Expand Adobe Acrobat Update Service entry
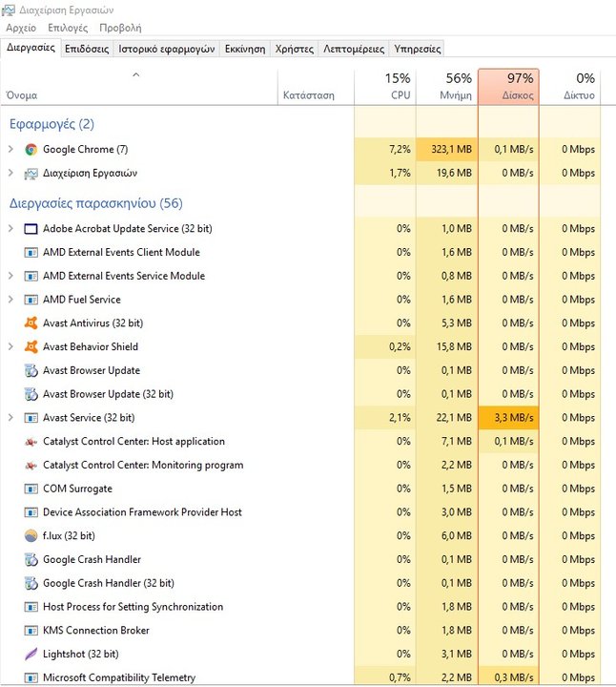The width and height of the screenshot is (616, 687). coord(10,229)
